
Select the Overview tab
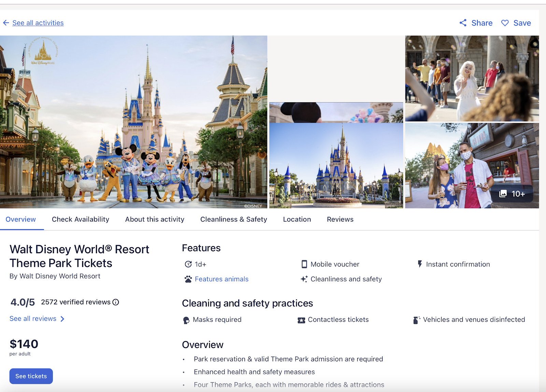tap(21, 220)
